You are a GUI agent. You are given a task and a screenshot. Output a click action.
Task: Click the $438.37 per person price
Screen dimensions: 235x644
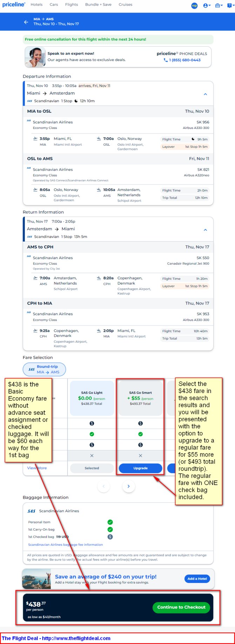tap(36, 606)
